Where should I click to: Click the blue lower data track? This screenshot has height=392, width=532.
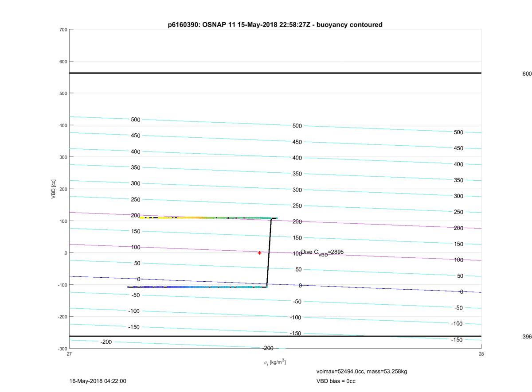tap(197, 287)
